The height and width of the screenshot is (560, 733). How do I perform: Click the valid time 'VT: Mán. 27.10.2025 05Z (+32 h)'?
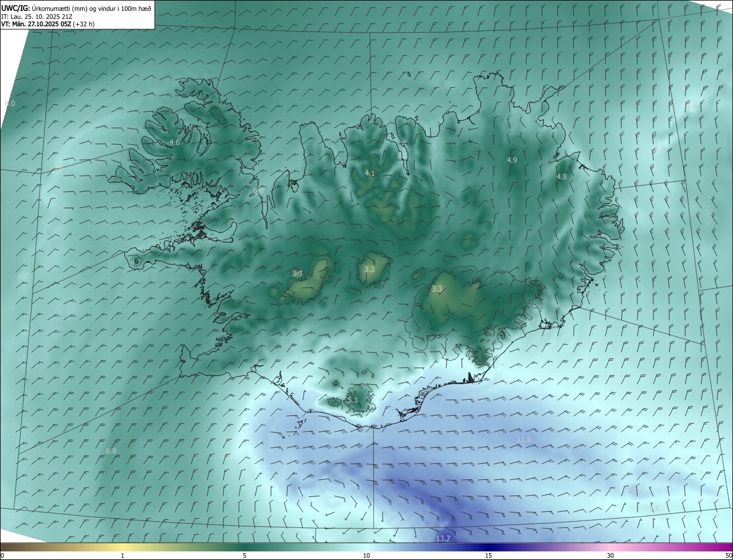click(x=48, y=24)
